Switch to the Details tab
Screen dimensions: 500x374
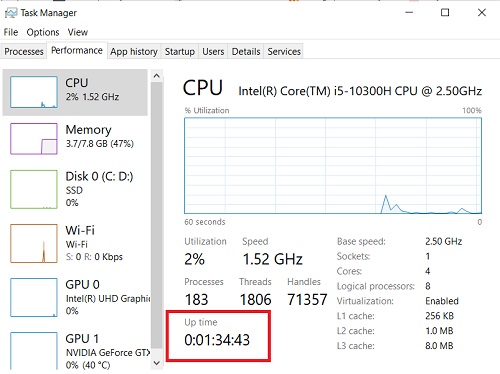pyautogui.click(x=246, y=52)
